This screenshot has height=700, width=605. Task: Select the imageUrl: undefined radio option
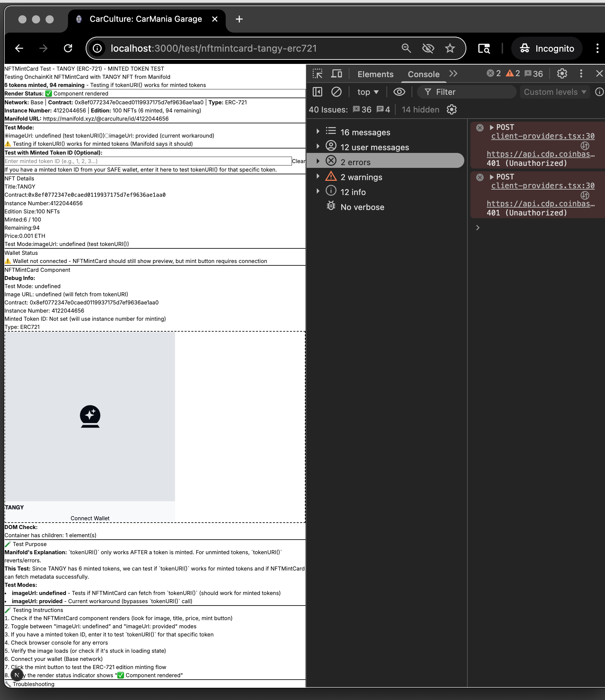pyautogui.click(x=7, y=136)
